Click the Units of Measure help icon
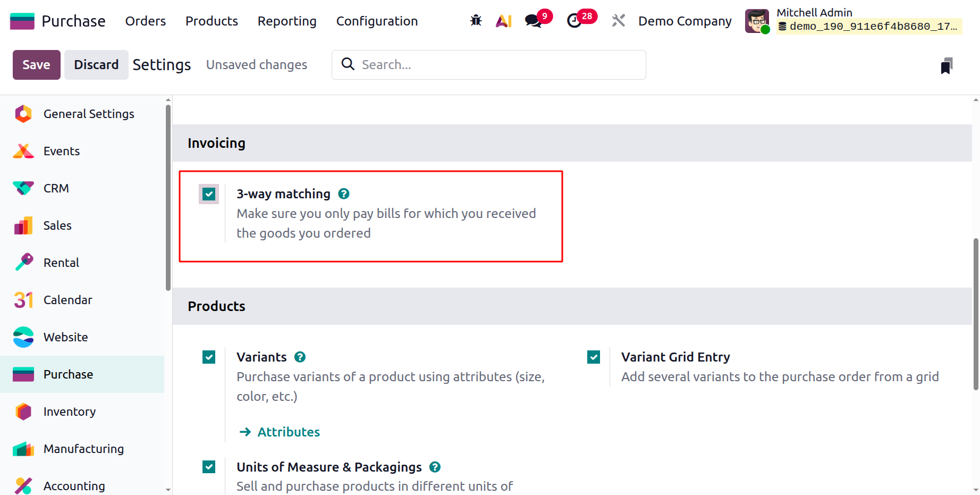The width and height of the screenshot is (980, 495). tap(435, 467)
